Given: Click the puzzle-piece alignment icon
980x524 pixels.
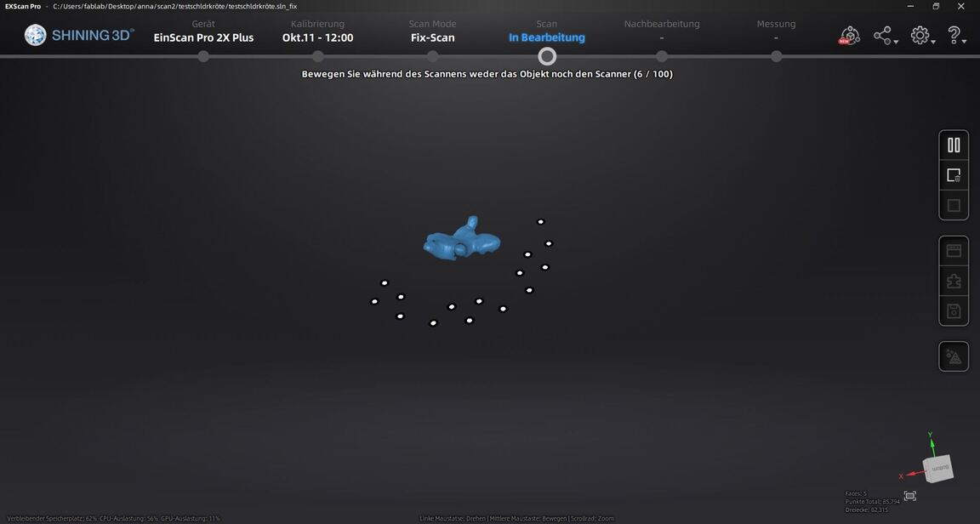Looking at the screenshot, I should pyautogui.click(x=953, y=281).
